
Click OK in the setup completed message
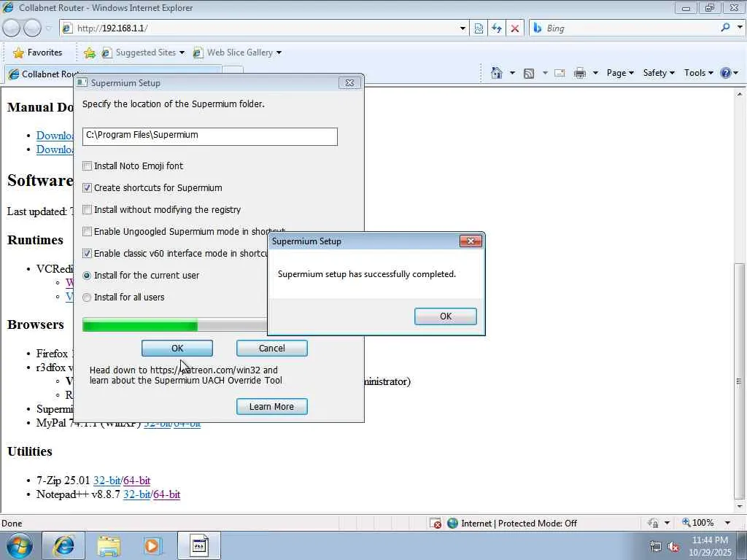click(x=446, y=316)
